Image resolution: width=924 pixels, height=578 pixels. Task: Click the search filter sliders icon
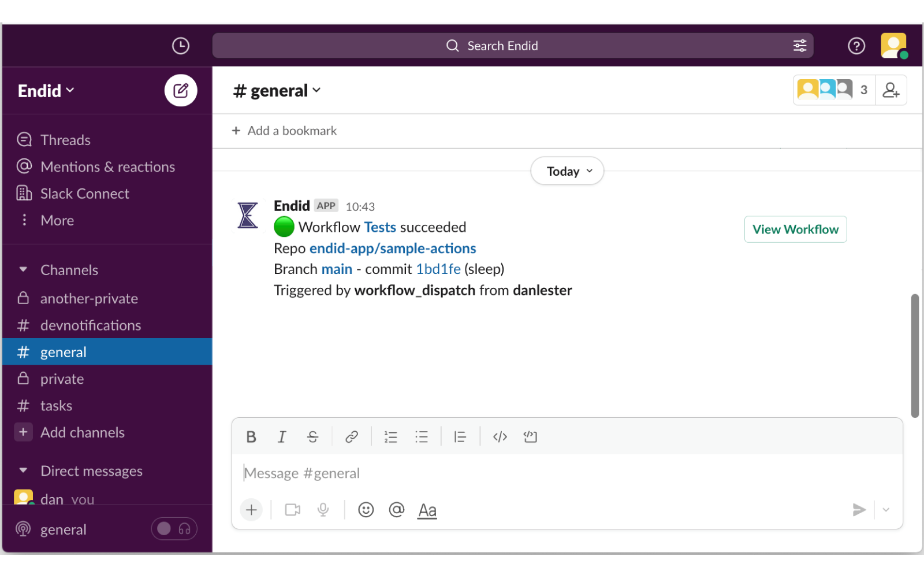pyautogui.click(x=800, y=46)
